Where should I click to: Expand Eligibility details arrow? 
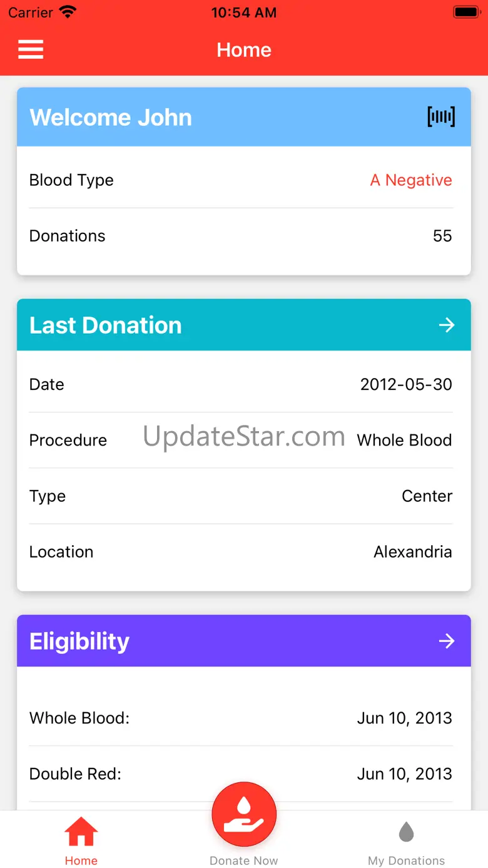pos(446,641)
